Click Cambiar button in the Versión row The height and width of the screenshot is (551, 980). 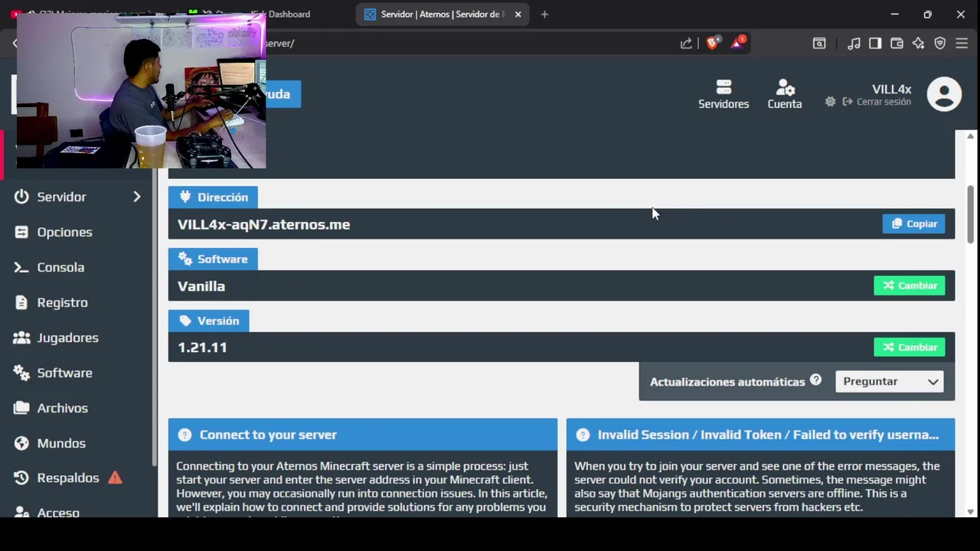pyautogui.click(x=910, y=347)
